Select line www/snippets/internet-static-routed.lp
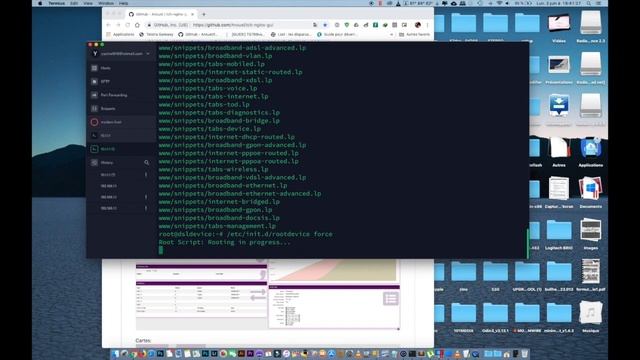The image size is (640, 360). pos(230,72)
